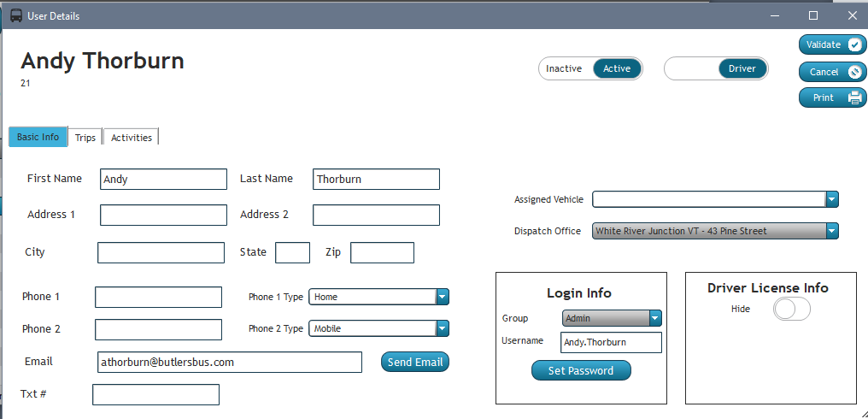The height and width of the screenshot is (419, 868).
Task: Open the login Group dropdown
Action: (655, 318)
